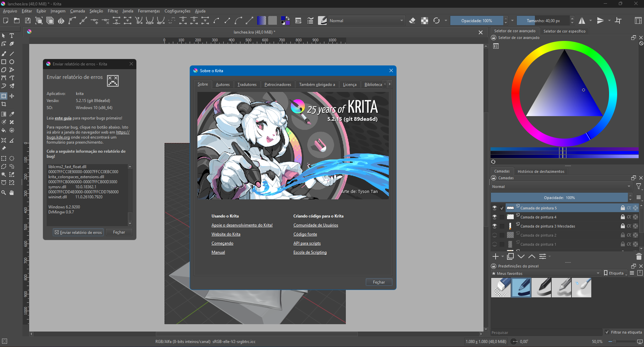The image size is (644, 347).
Task: Click the horizontal mirror tool icon
Action: pos(582,21)
